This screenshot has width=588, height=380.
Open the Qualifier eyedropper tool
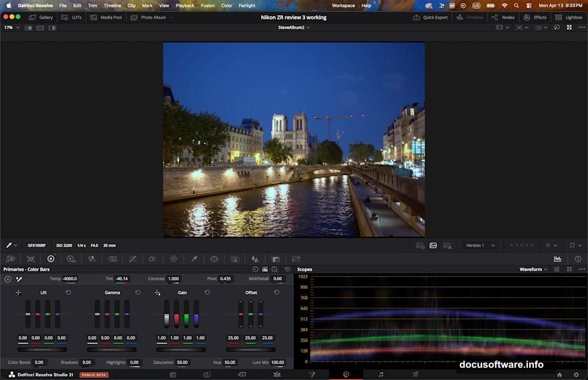195,258
